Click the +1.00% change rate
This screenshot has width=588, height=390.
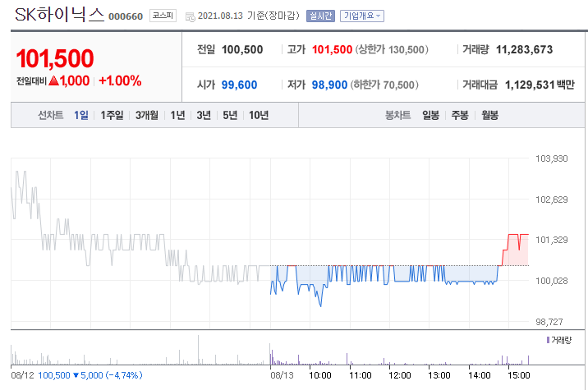120,80
